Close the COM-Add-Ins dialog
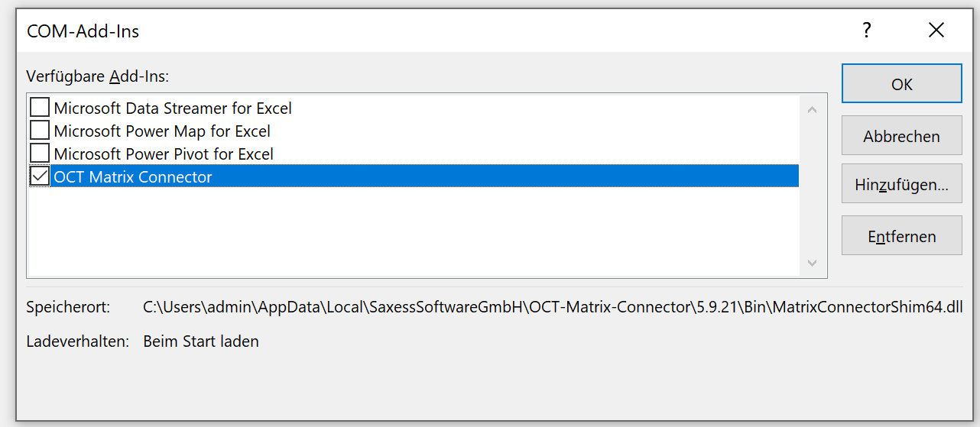The image size is (980, 427). coord(936,31)
